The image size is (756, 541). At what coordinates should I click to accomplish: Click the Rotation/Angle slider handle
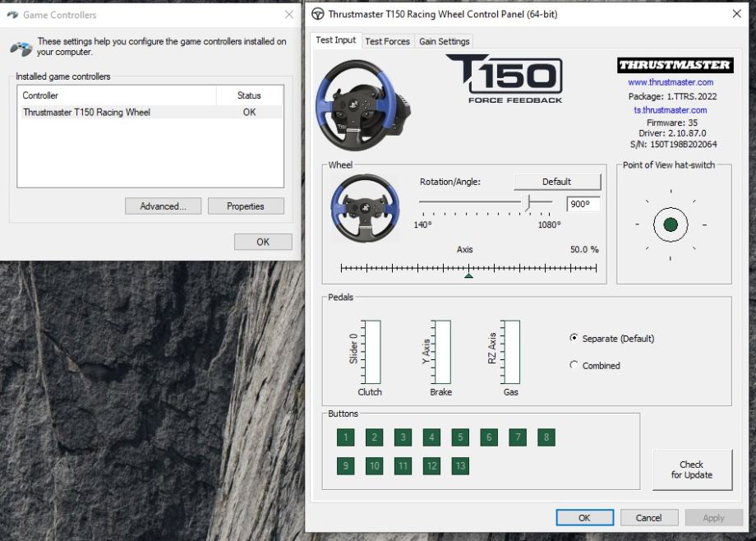(x=528, y=202)
